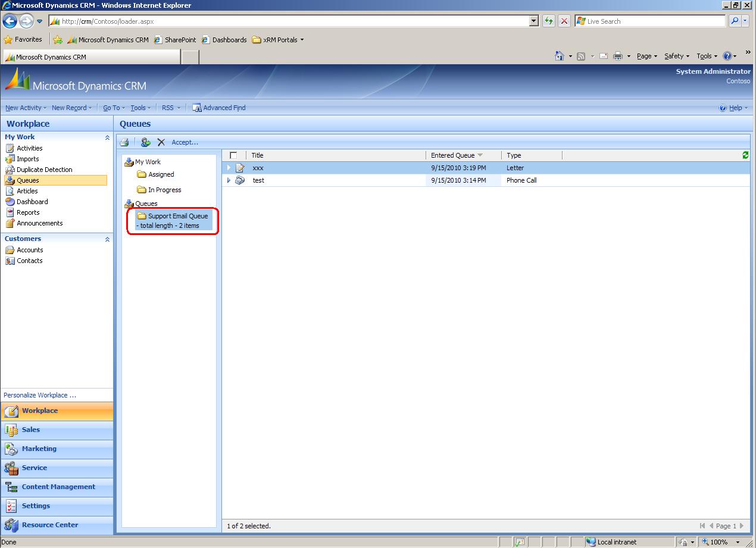Open the Sales area
Image resolution: width=756 pixels, height=548 pixels.
(x=57, y=430)
